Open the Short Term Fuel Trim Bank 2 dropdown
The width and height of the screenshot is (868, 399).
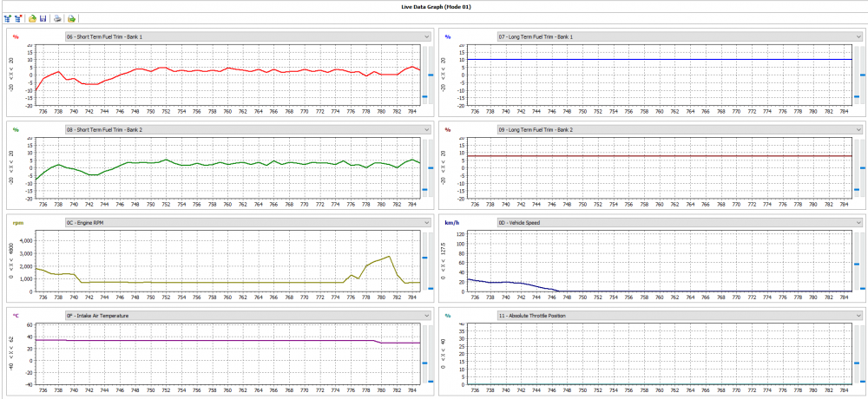247,129
